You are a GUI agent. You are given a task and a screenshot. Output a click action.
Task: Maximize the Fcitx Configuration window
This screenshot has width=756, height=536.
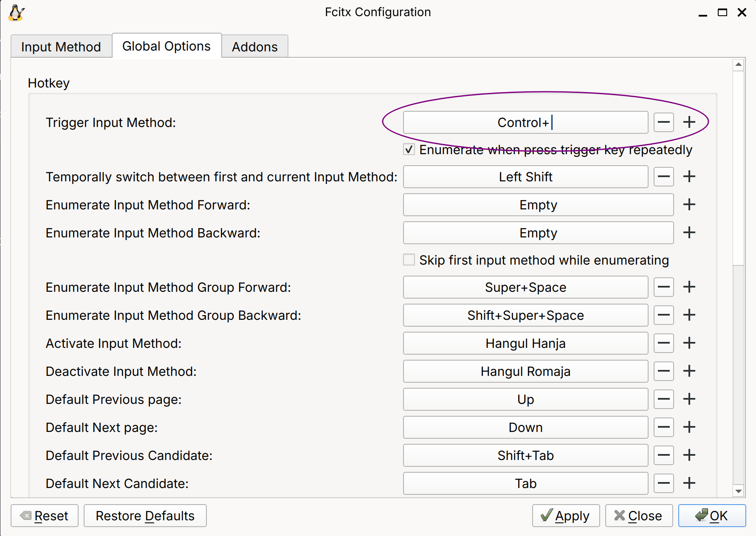[x=722, y=12]
